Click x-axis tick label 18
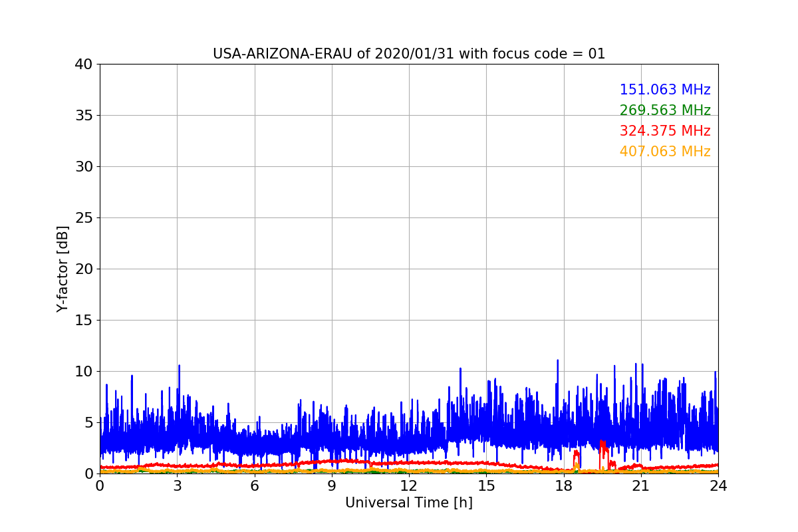This screenshot has height=532, width=798. [x=564, y=486]
